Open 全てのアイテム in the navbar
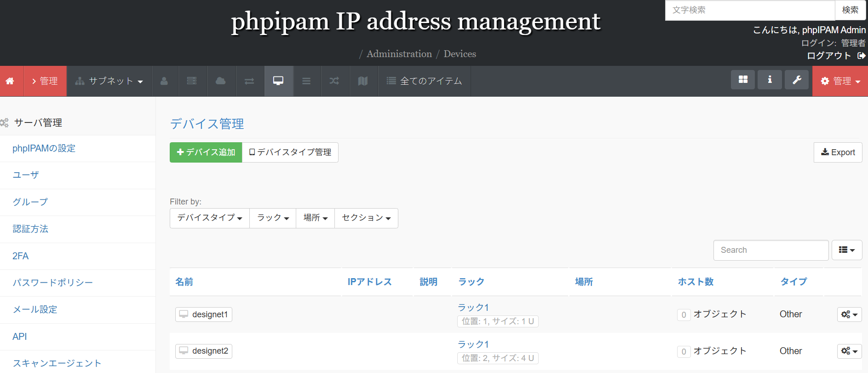 (424, 81)
